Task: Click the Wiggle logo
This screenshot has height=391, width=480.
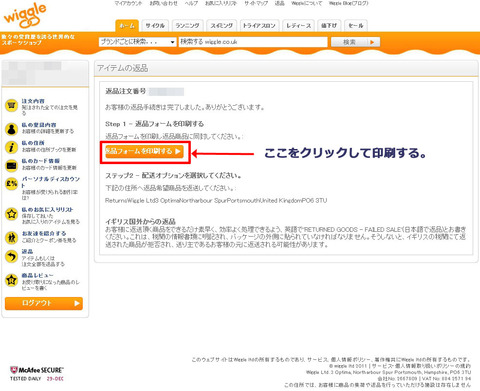Action: pos(25,16)
